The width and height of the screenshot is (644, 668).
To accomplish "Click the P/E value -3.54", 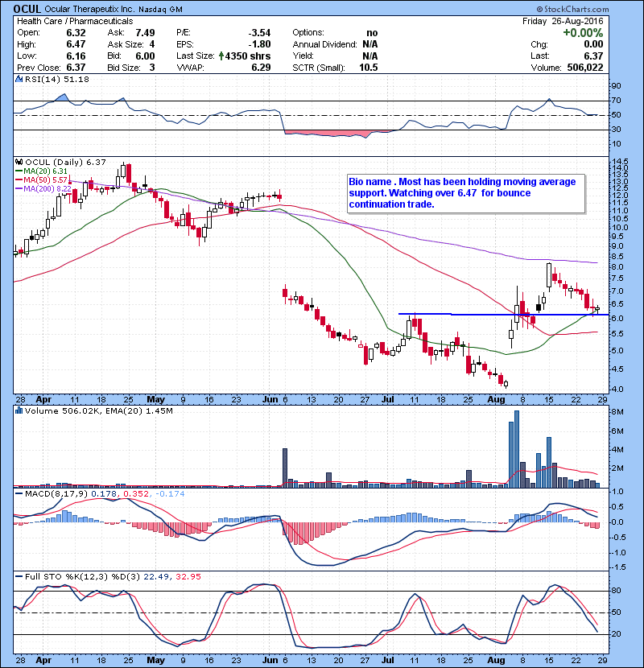I will (259, 33).
